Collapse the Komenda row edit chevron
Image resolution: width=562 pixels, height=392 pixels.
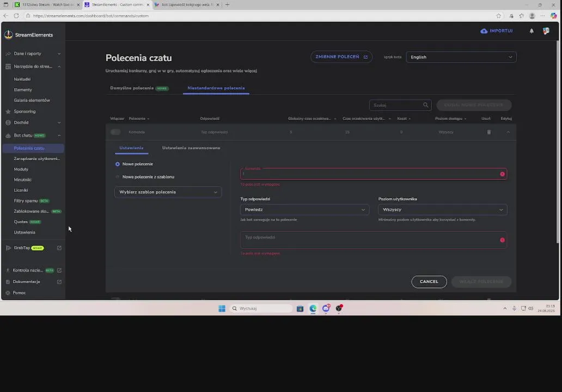pos(508,132)
